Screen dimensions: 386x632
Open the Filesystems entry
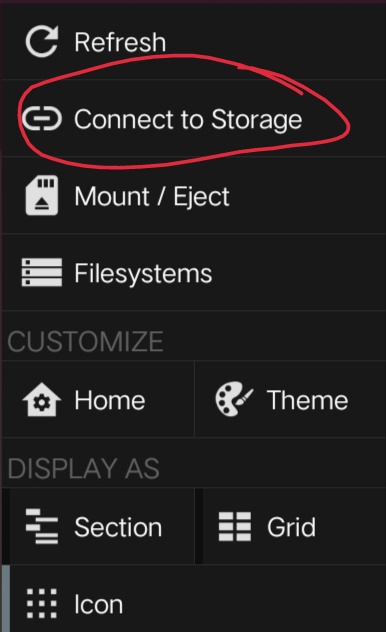(193, 273)
